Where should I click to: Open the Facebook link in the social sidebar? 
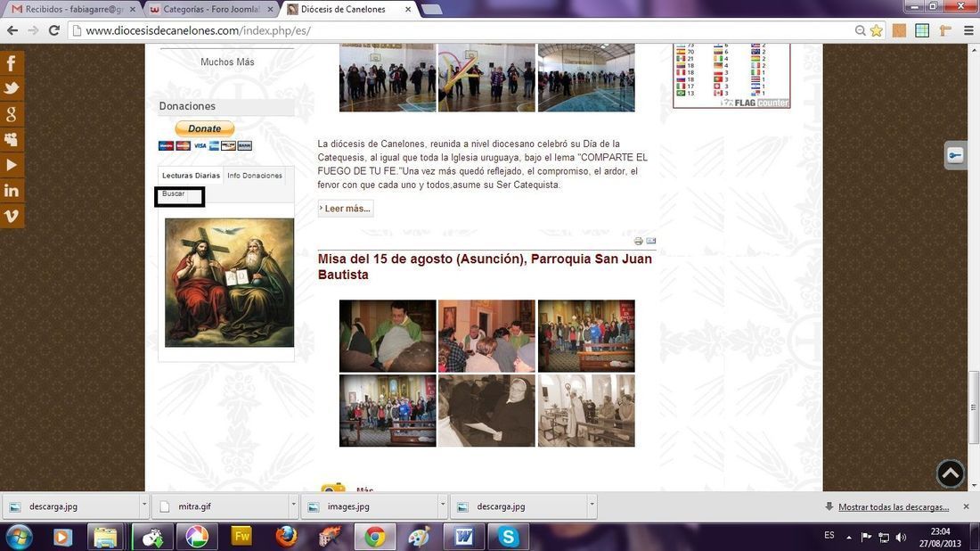tap(12, 63)
